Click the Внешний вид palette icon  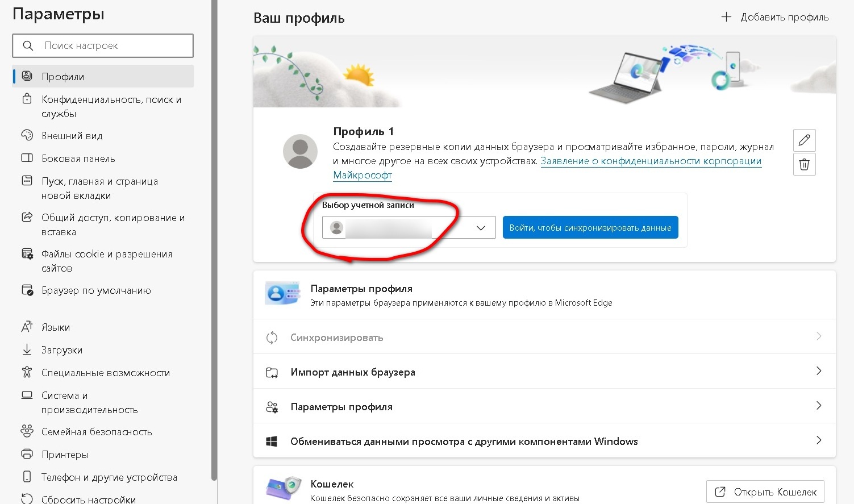click(x=27, y=135)
